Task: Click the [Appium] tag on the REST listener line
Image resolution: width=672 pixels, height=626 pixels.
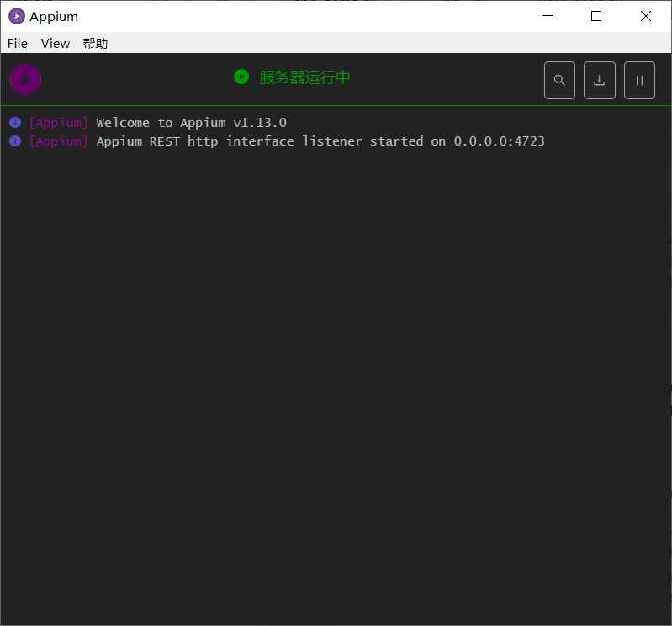Action: pos(58,141)
